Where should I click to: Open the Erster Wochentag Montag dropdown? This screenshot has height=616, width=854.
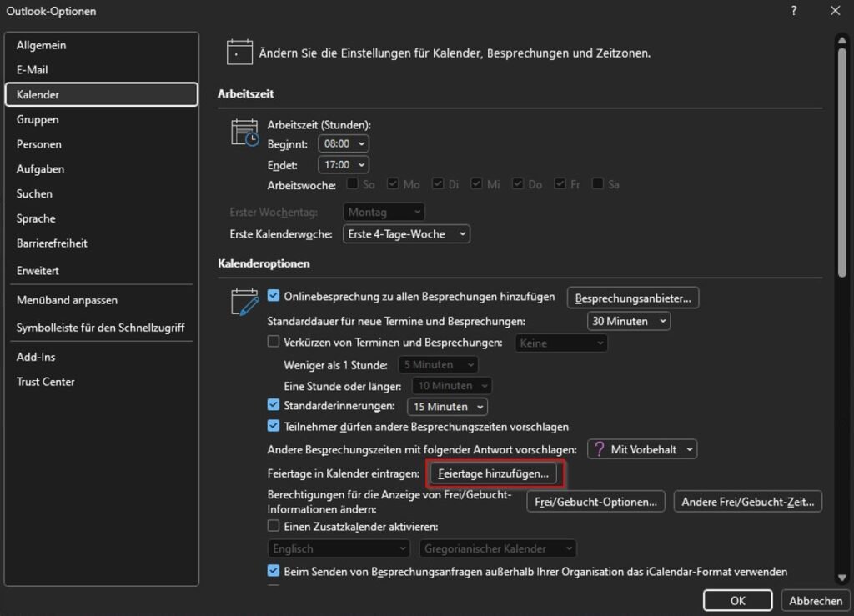pos(384,212)
